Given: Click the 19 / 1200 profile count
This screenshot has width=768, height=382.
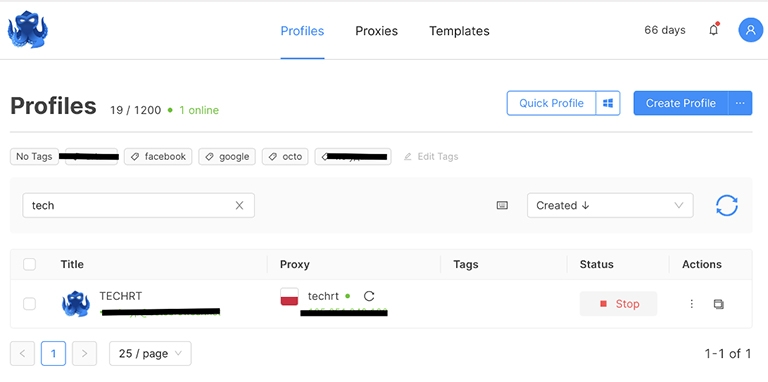Looking at the screenshot, I should pos(136,110).
